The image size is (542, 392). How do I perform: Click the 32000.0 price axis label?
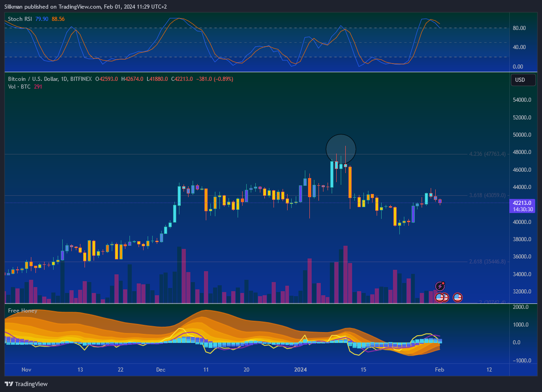522,292
